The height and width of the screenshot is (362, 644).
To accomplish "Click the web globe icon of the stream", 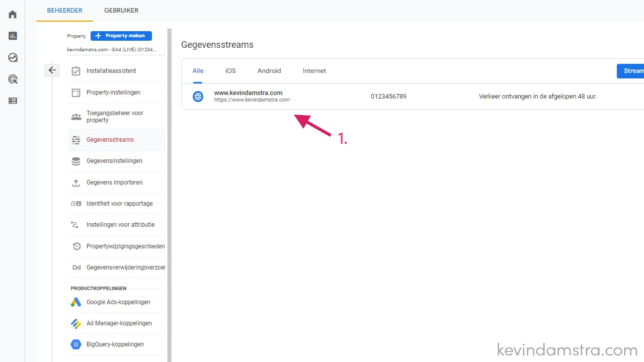I will [x=198, y=97].
